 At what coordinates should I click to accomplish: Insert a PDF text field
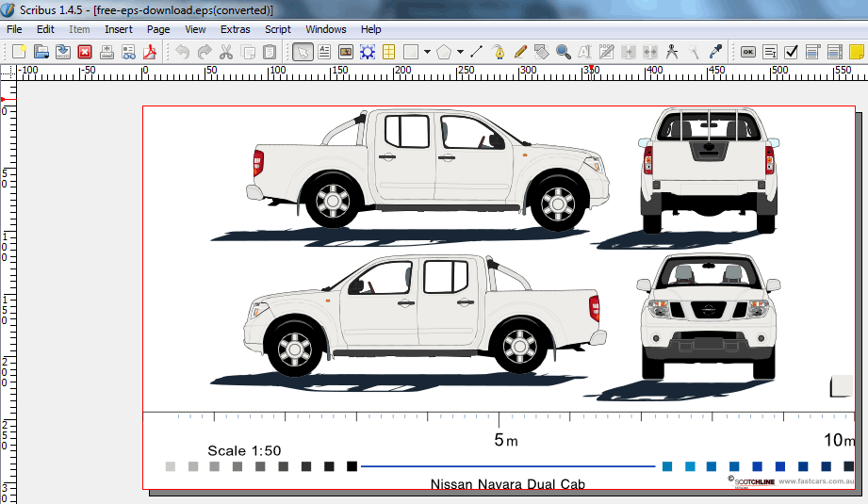tap(769, 52)
